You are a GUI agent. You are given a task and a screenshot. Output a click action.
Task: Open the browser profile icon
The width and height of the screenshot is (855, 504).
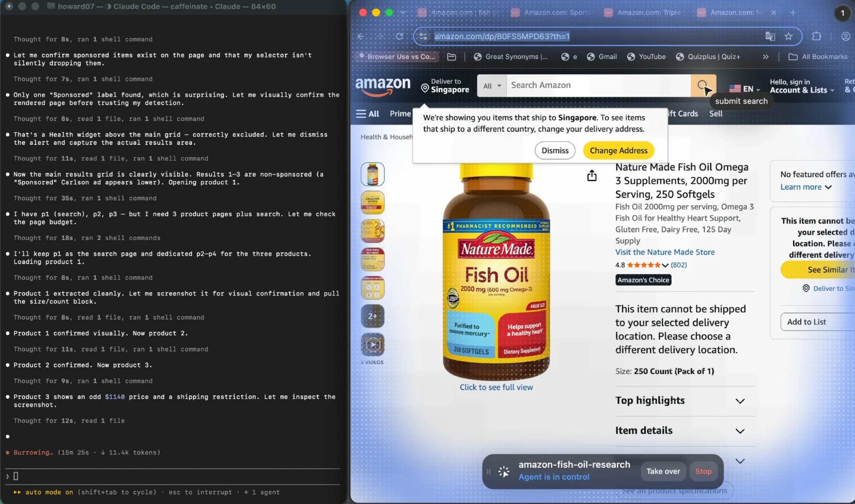(x=845, y=36)
